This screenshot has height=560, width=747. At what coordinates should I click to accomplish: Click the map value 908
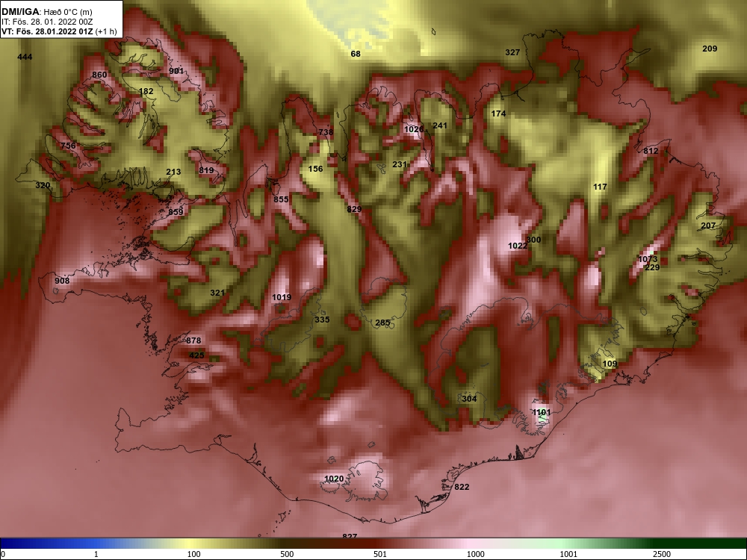pos(62,281)
